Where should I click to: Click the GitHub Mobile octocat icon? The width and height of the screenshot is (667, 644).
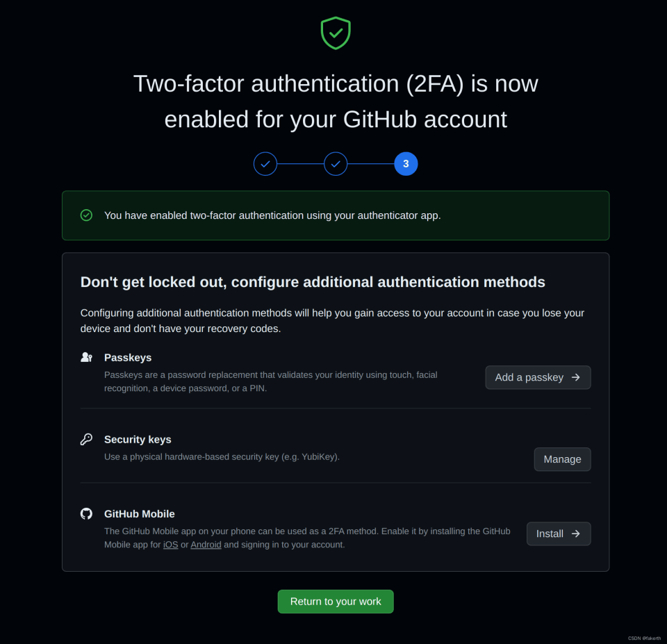86,513
